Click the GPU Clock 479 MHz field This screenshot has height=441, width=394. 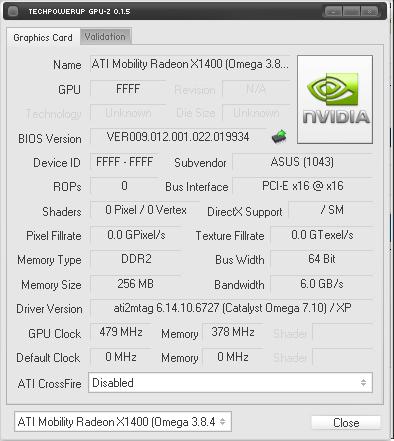point(121,332)
